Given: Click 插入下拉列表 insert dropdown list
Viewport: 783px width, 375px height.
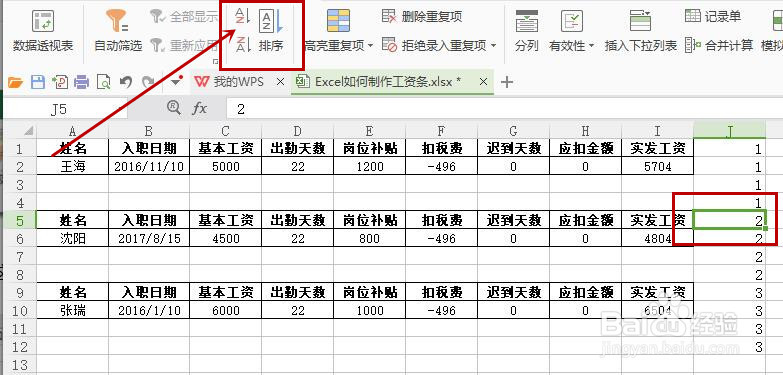Looking at the screenshot, I should 641,31.
